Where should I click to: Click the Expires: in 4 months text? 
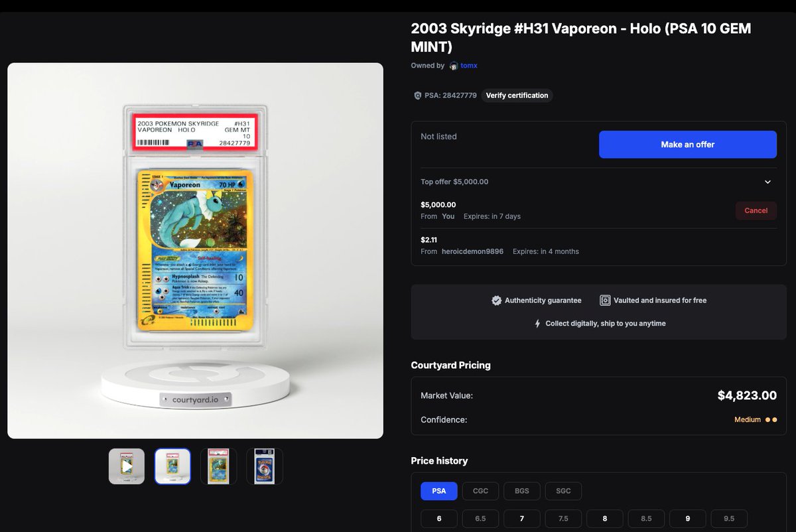(x=546, y=252)
